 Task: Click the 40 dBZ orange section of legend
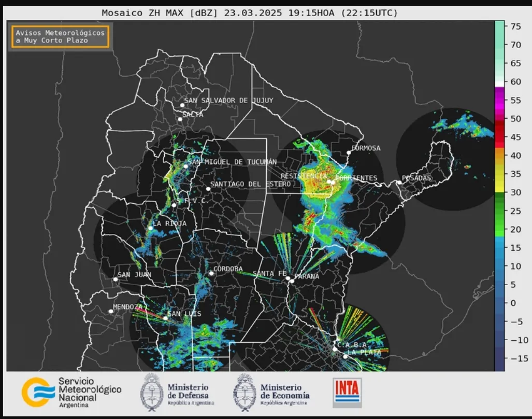(x=499, y=154)
